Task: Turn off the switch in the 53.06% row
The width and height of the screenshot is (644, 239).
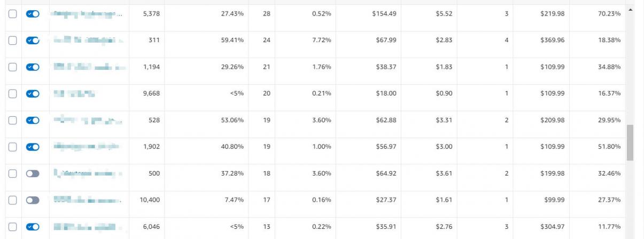Action: [x=33, y=120]
